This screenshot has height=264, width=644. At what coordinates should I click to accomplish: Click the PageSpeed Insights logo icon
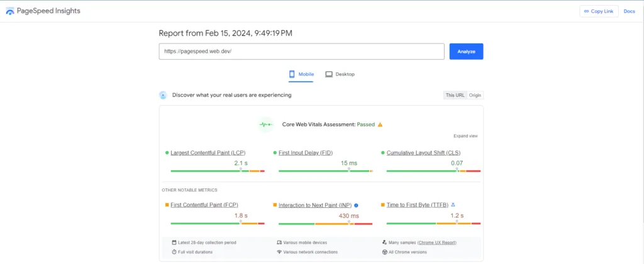[10, 11]
